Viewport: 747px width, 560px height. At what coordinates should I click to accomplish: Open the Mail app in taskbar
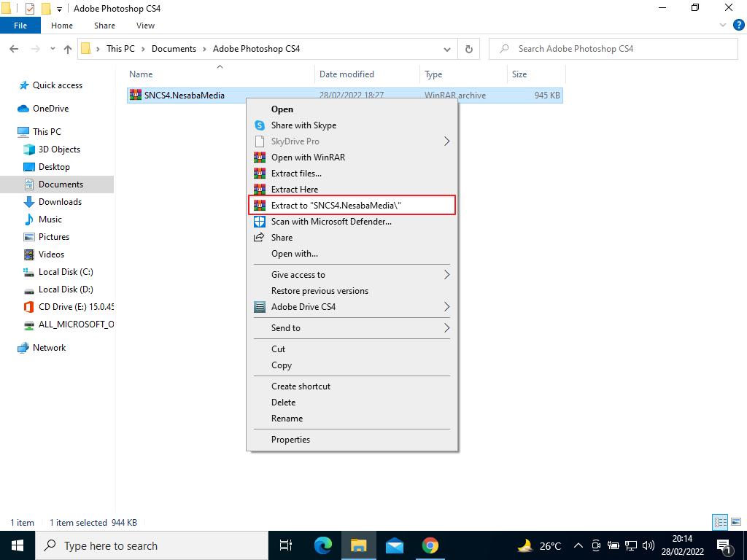tap(395, 545)
